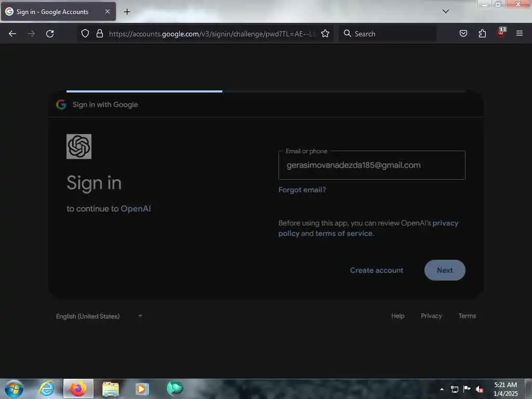The image size is (532, 399).
Task: Open the Privacy footer link
Action: tap(431, 316)
